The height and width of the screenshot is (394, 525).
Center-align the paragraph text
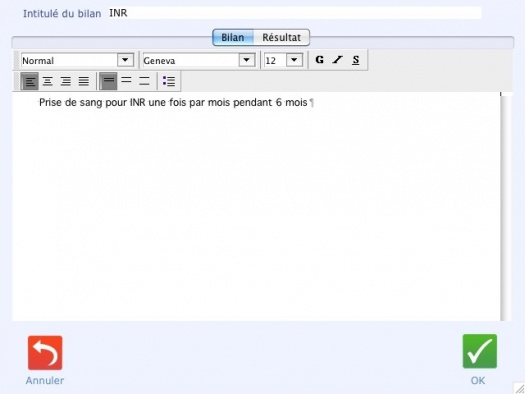click(x=48, y=81)
